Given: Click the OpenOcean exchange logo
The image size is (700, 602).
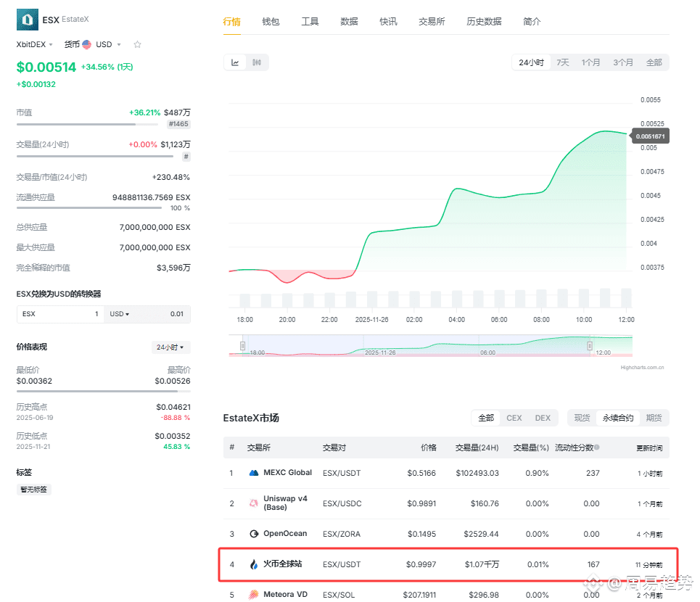Looking at the screenshot, I should coord(254,534).
